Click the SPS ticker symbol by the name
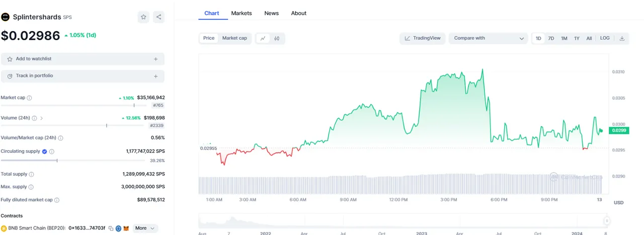The image size is (644, 235). 67,17
